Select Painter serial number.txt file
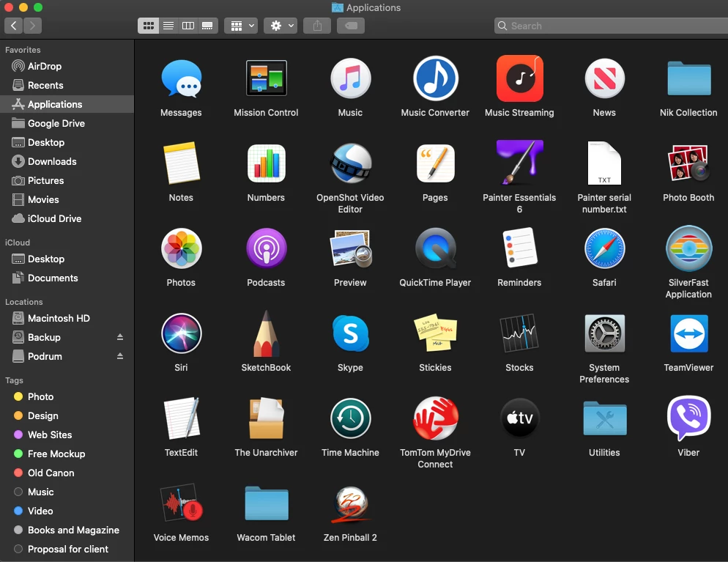Image resolution: width=728 pixels, height=562 pixels. click(x=604, y=163)
